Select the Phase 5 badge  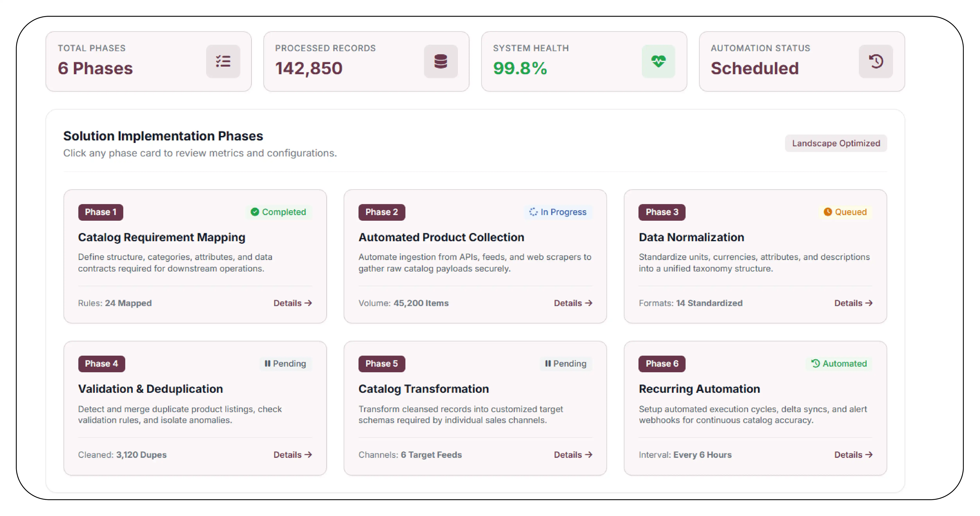[382, 364]
